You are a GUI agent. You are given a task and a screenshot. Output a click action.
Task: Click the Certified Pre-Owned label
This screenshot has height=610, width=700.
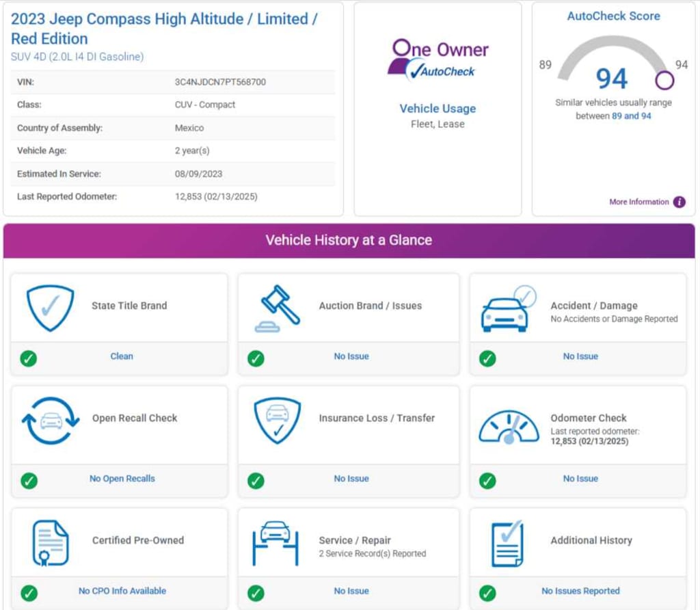point(138,540)
